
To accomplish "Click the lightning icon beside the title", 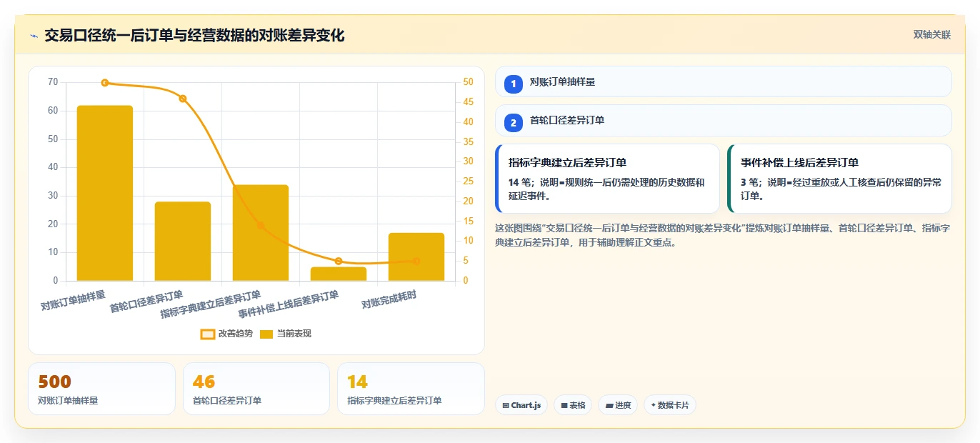I will click(34, 36).
